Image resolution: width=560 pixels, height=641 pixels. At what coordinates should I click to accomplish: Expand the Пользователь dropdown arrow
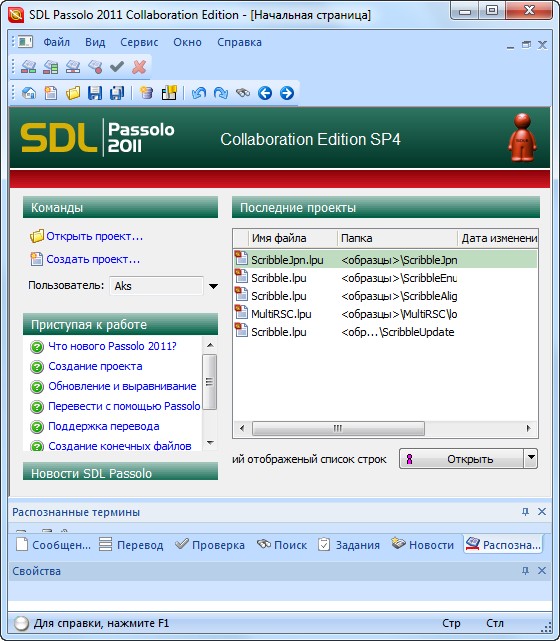click(213, 286)
